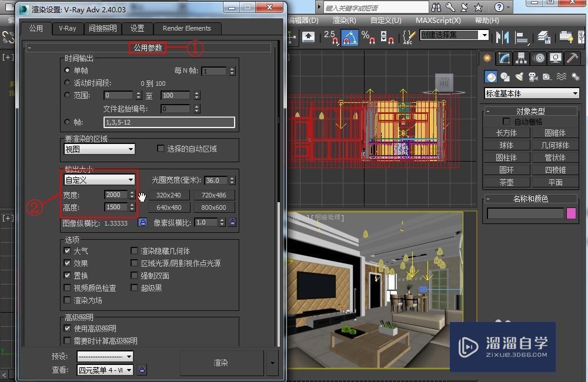This screenshot has height=382, width=588.
Task: Open the Utilities panel hammer icon
Action: point(573,59)
